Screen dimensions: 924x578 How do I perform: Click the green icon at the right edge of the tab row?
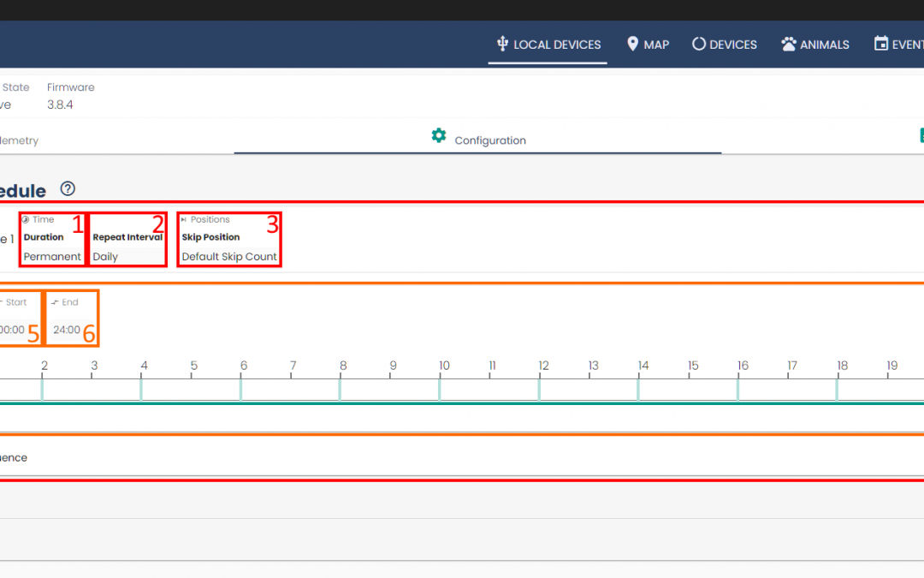pyautogui.click(x=921, y=136)
